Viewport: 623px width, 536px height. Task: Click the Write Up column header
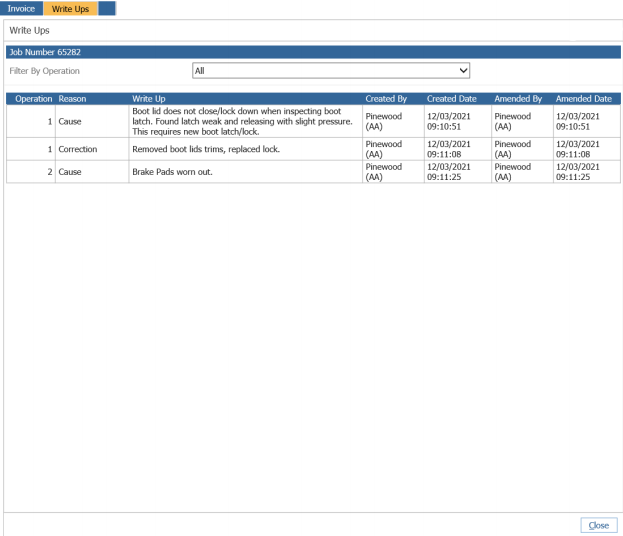[149, 99]
